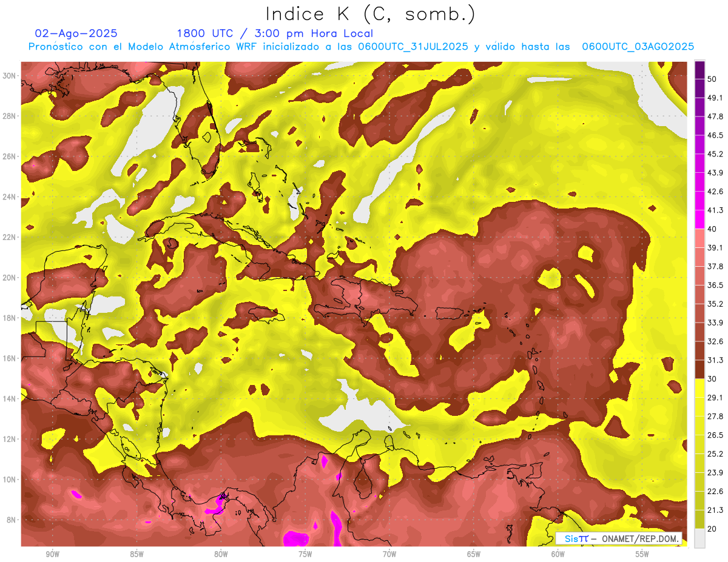Click the magenta swatch between 40 and 41.3

click(x=700, y=219)
